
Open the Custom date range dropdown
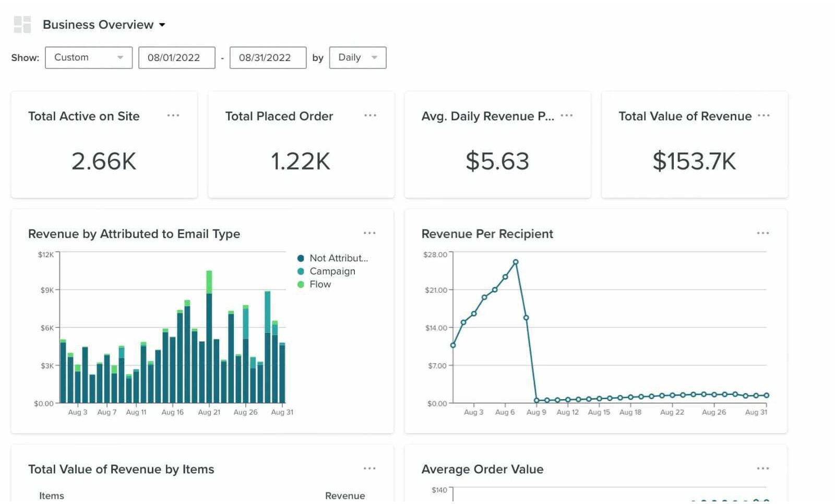pyautogui.click(x=88, y=57)
